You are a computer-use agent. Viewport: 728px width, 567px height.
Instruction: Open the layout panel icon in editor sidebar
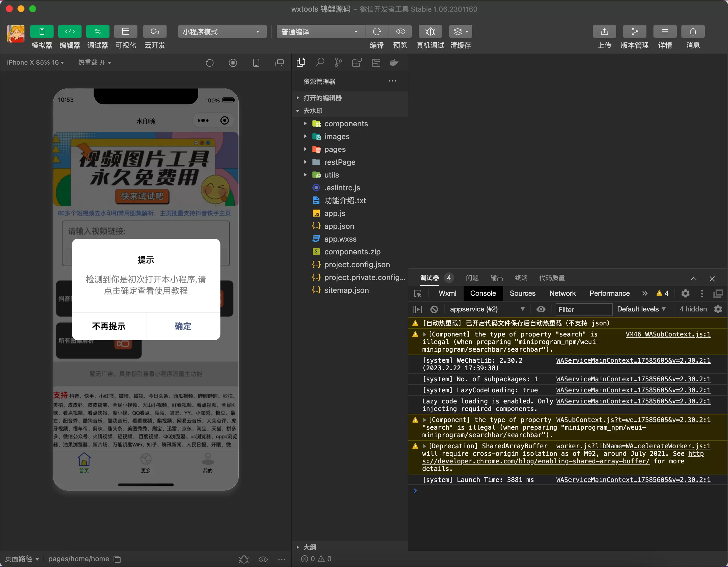[x=376, y=62]
